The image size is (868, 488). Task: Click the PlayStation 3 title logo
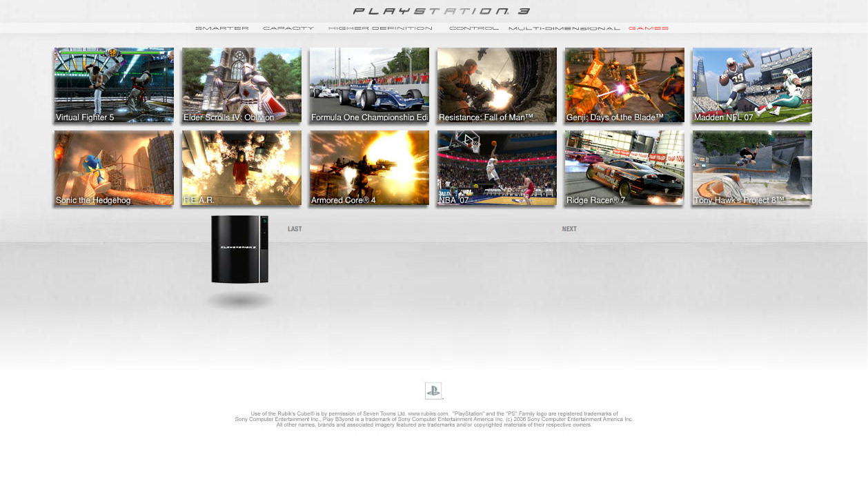(x=442, y=11)
